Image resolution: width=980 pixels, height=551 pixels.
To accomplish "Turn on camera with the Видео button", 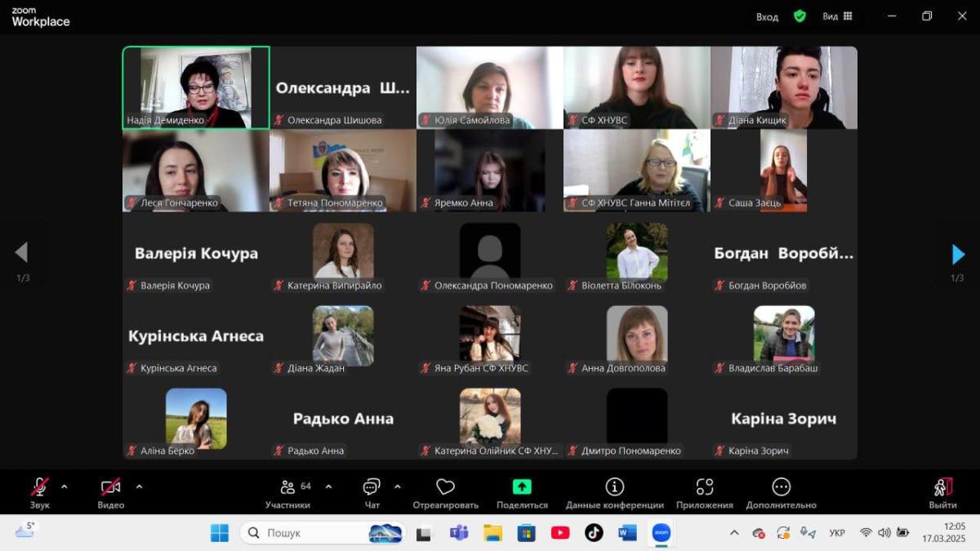I will [x=111, y=488].
